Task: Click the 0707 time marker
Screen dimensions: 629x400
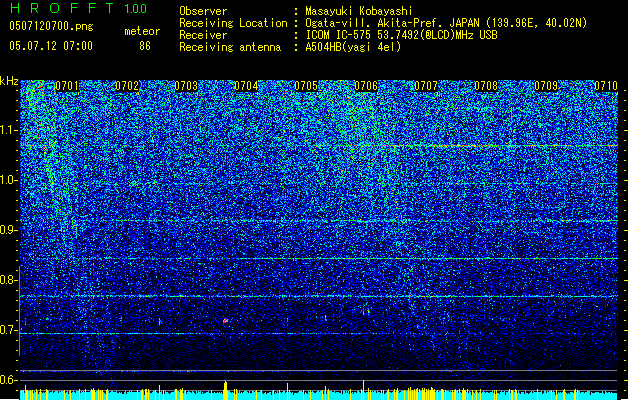Action: point(426,86)
